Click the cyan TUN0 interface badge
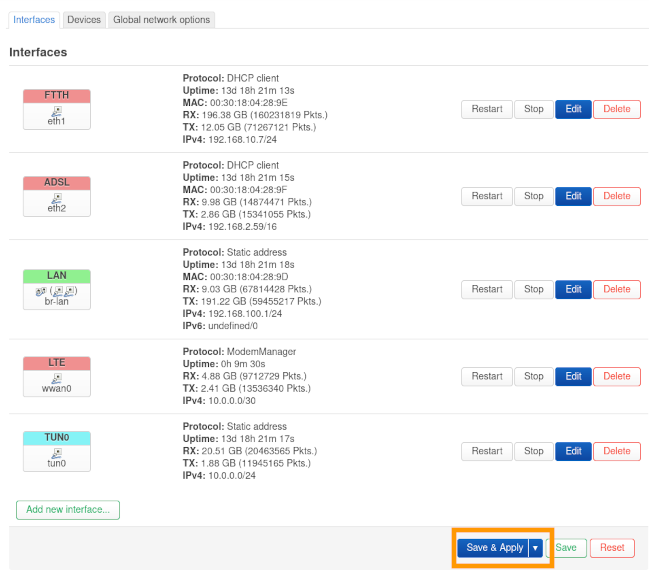The image size is (650, 572). point(57,438)
